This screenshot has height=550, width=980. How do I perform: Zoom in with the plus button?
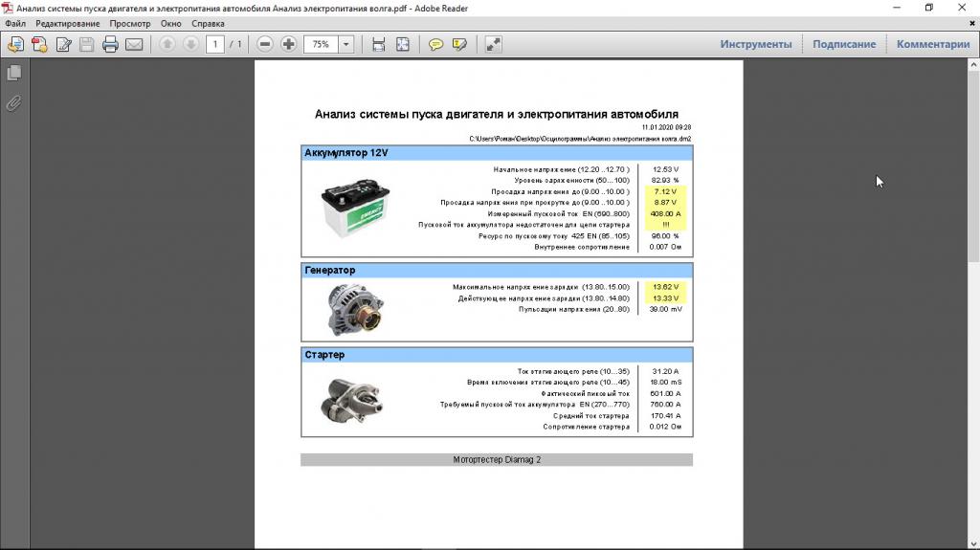(289, 44)
